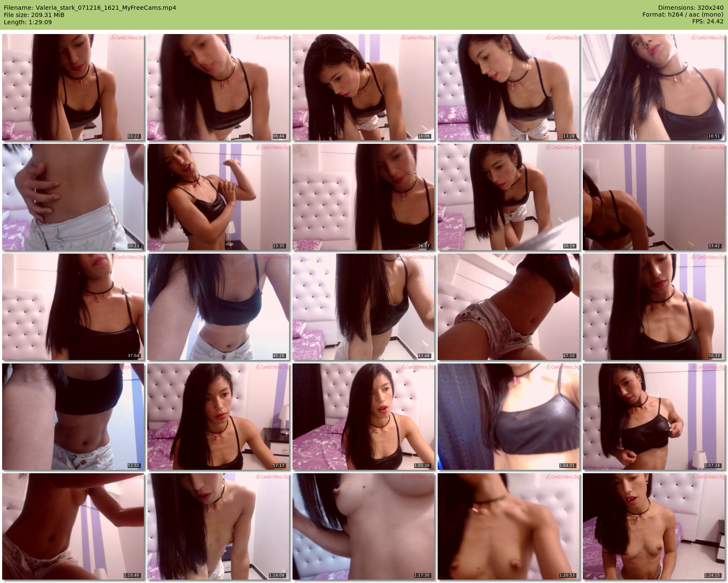Select the frame marked 06:44

[x=218, y=87]
